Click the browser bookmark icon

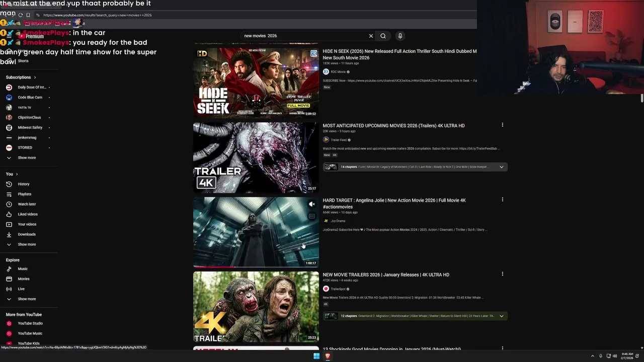click(x=28, y=15)
